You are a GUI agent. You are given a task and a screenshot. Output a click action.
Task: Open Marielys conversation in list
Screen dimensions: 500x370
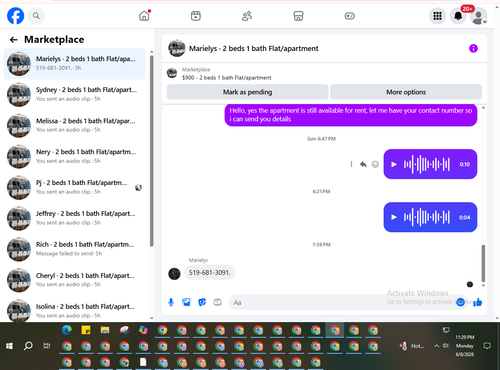point(74,64)
